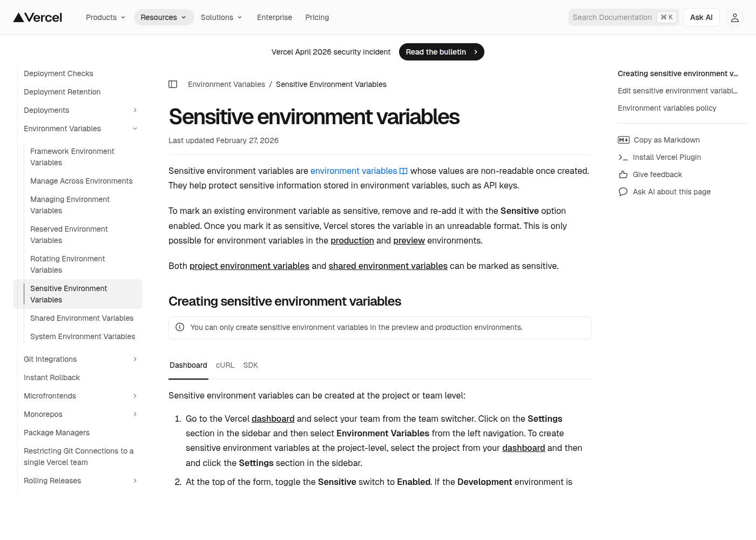756x540 pixels.
Task: Click the Vercel triangle logo
Action: tap(20, 17)
